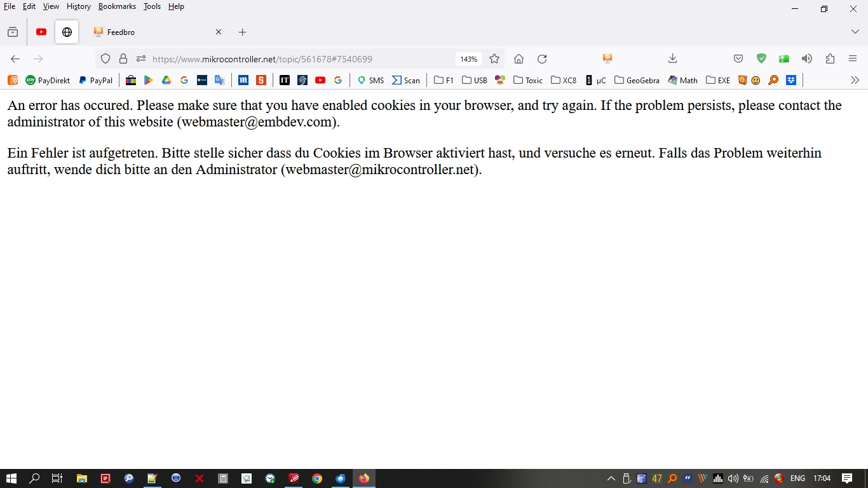Open Windows taskbar search
The image size is (868, 488).
tap(34, 478)
